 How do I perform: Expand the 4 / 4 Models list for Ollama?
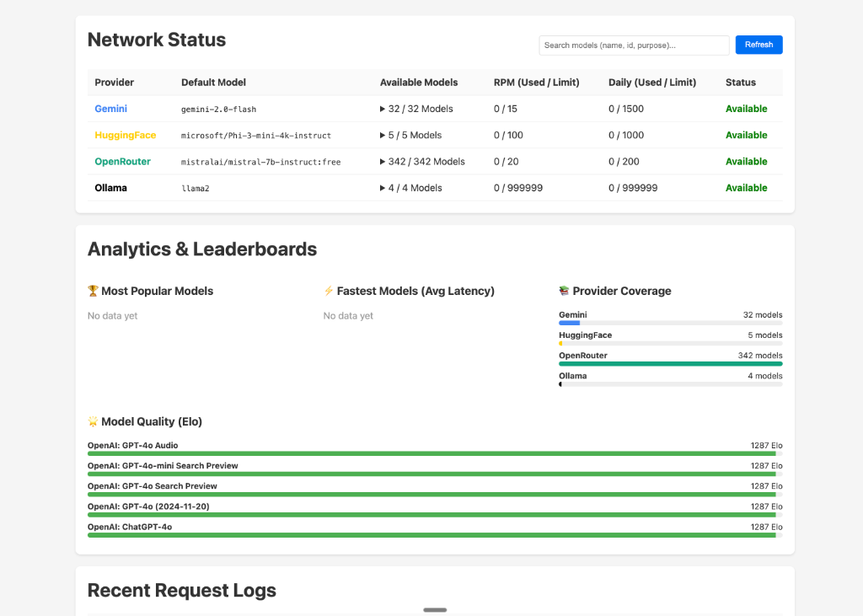click(411, 188)
